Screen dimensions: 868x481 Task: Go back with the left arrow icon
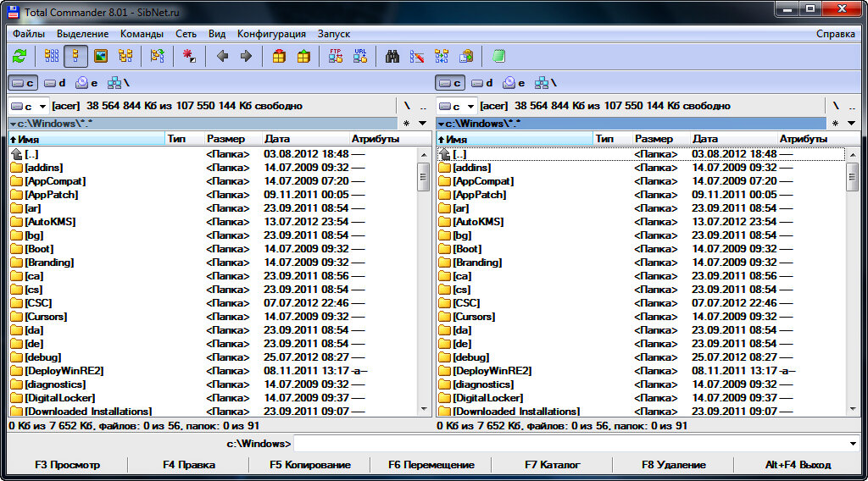coord(223,57)
